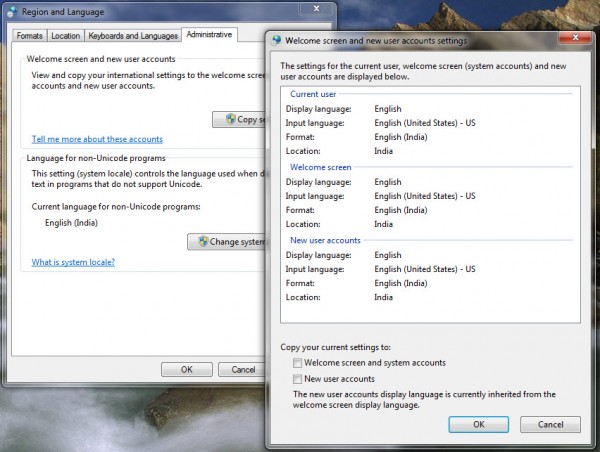This screenshot has width=600, height=452.
Task: Open 'Tell me more about these accounts' link
Action: 97,139
